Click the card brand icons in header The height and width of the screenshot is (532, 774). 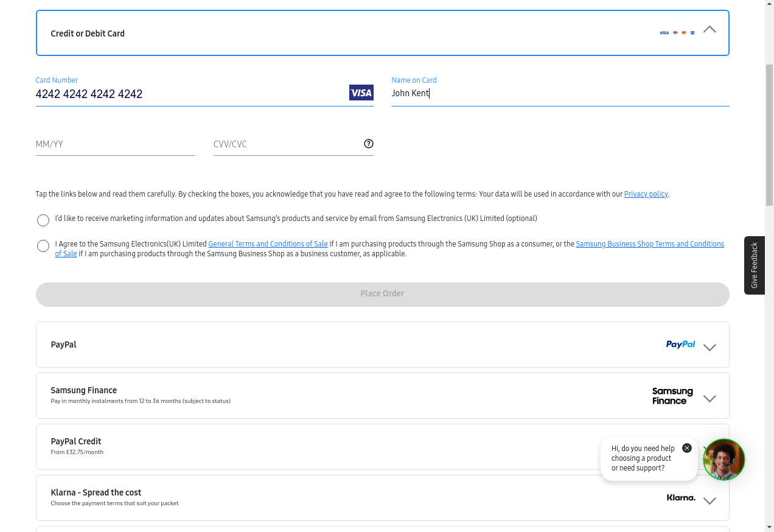point(677,33)
